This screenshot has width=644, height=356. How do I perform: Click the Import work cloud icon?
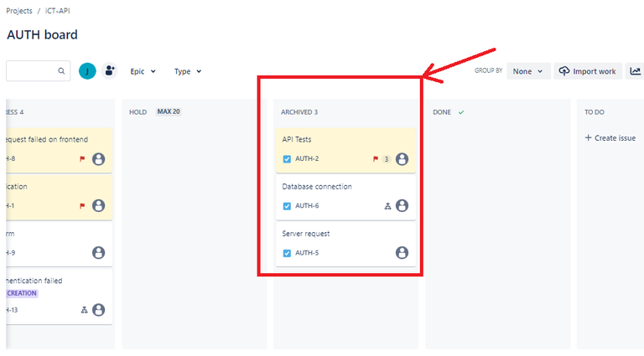(564, 71)
